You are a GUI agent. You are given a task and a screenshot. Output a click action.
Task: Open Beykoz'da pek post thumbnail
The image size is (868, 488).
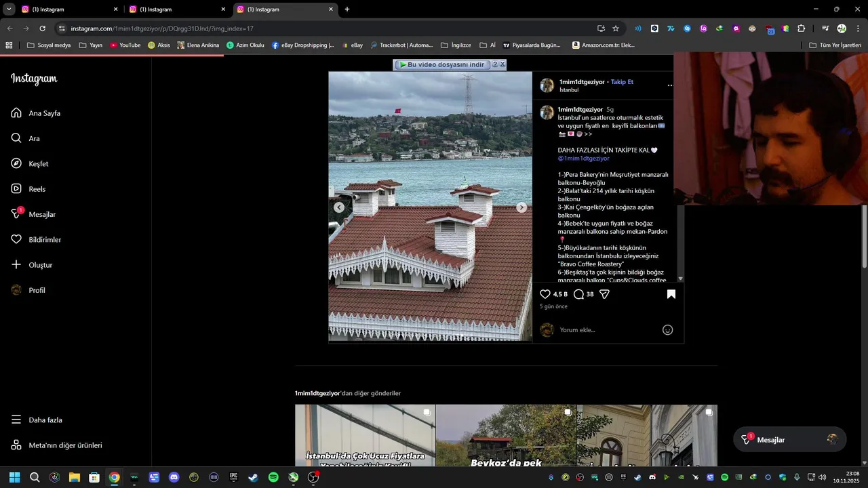coord(506,436)
